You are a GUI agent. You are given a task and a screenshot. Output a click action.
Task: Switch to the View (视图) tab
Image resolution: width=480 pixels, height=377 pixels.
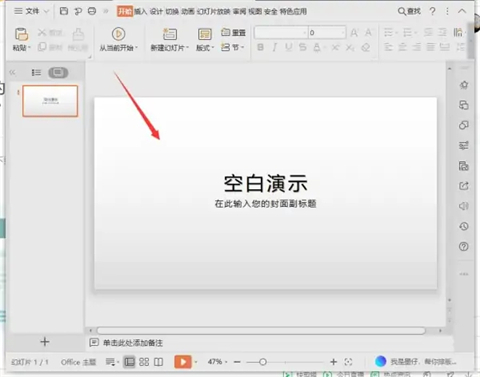pyautogui.click(x=255, y=12)
